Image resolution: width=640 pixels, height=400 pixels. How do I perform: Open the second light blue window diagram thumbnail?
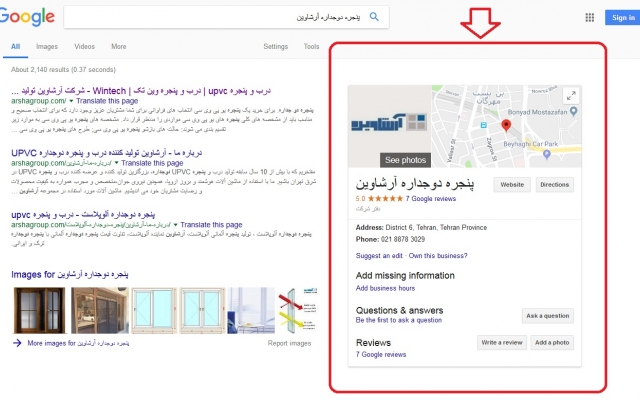(x=202, y=310)
